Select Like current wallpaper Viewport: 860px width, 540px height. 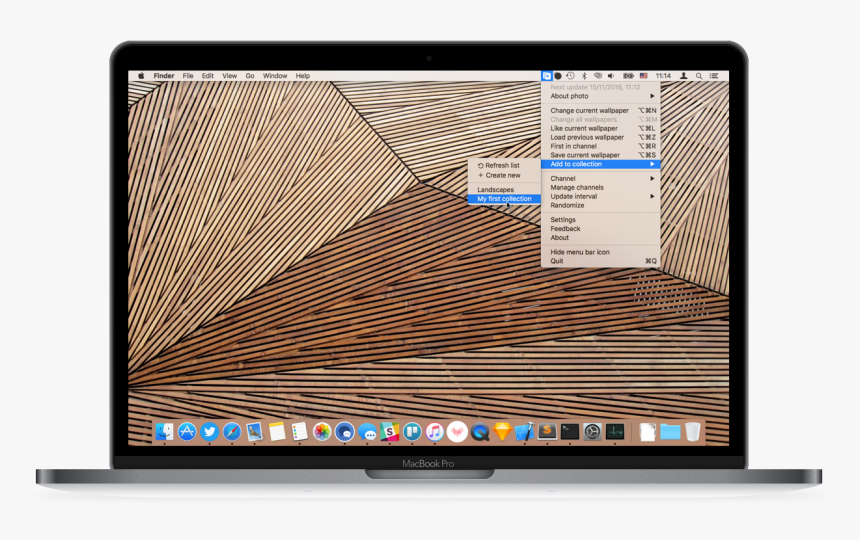pyautogui.click(x=601, y=128)
